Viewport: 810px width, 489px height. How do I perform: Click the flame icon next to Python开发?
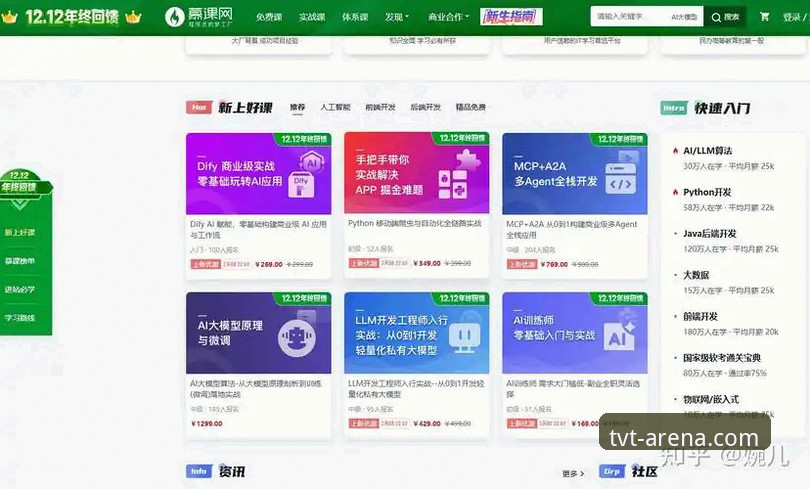[x=675, y=192]
